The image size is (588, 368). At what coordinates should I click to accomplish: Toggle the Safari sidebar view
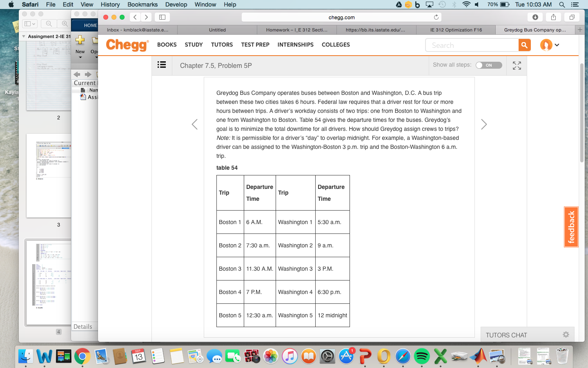[162, 17]
